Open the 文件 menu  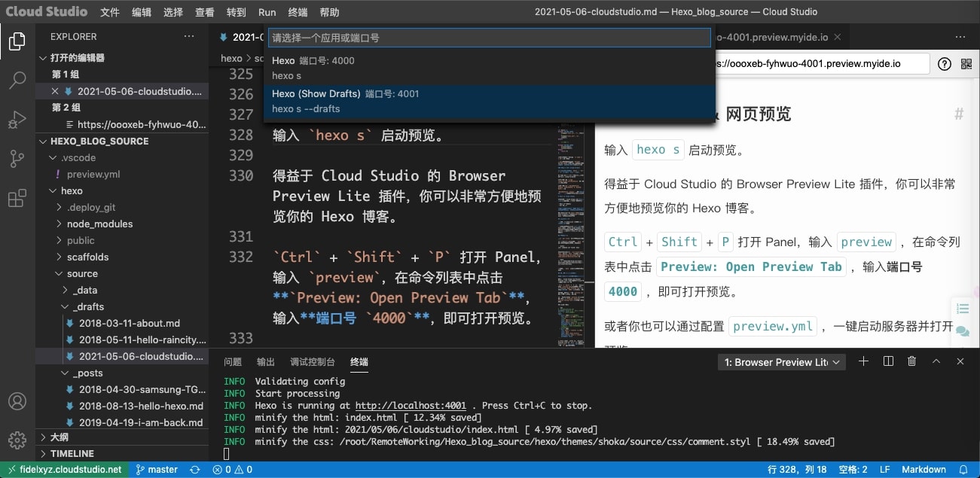point(110,12)
